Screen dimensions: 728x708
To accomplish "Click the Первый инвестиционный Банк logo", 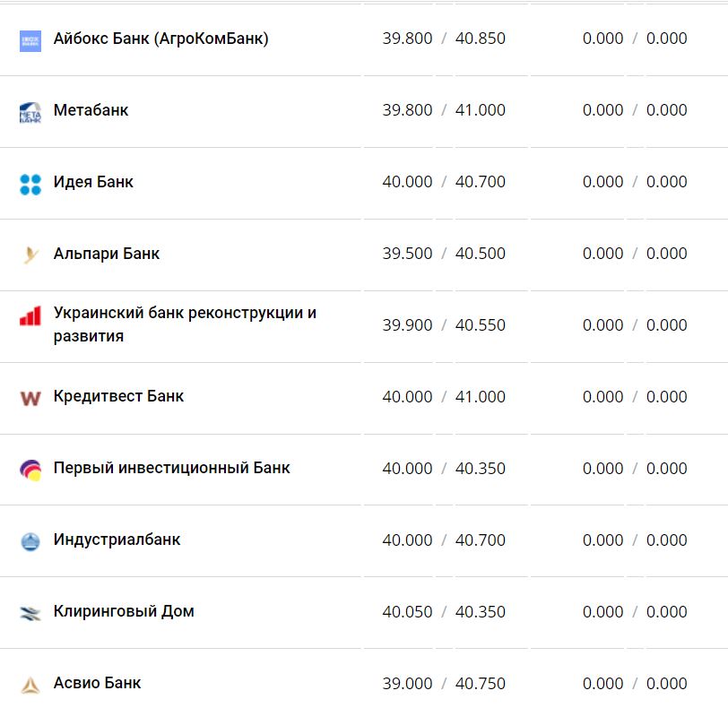I will click(30, 470).
